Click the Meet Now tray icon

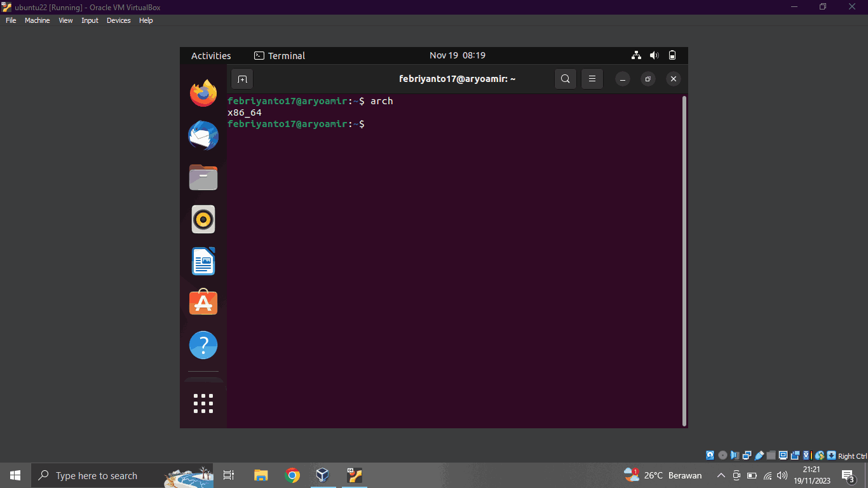736,475
